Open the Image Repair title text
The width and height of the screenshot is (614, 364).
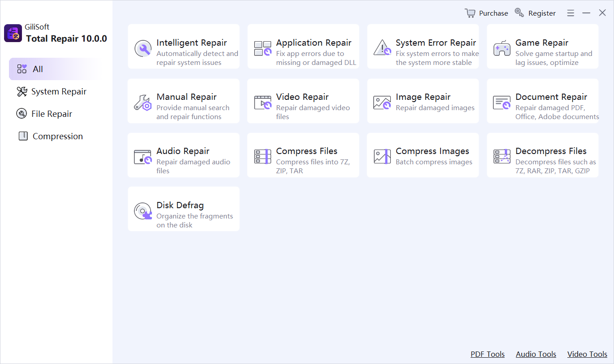tap(423, 97)
